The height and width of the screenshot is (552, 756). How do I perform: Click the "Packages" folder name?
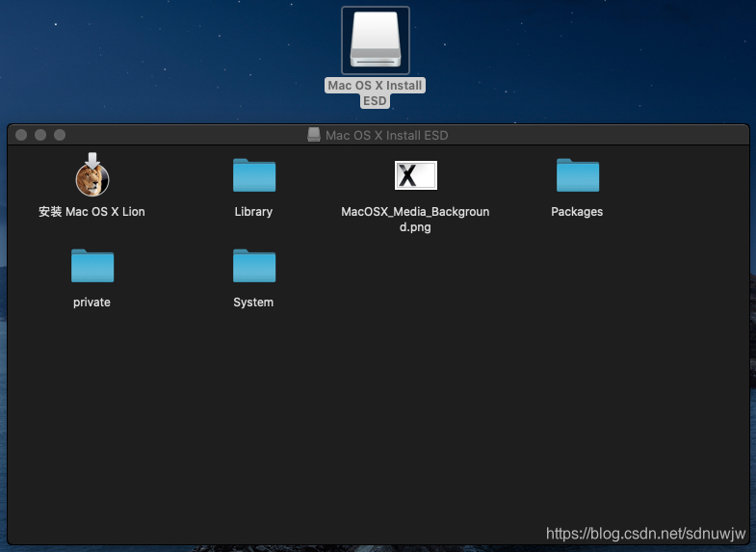(577, 212)
